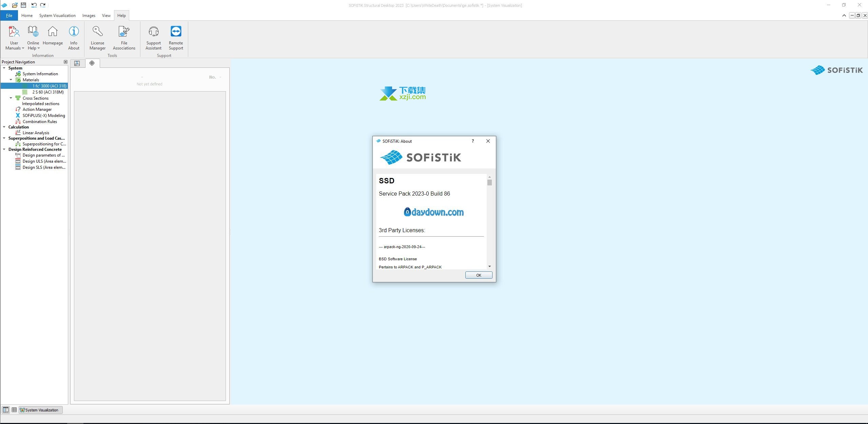Open the File menu

[x=9, y=16]
